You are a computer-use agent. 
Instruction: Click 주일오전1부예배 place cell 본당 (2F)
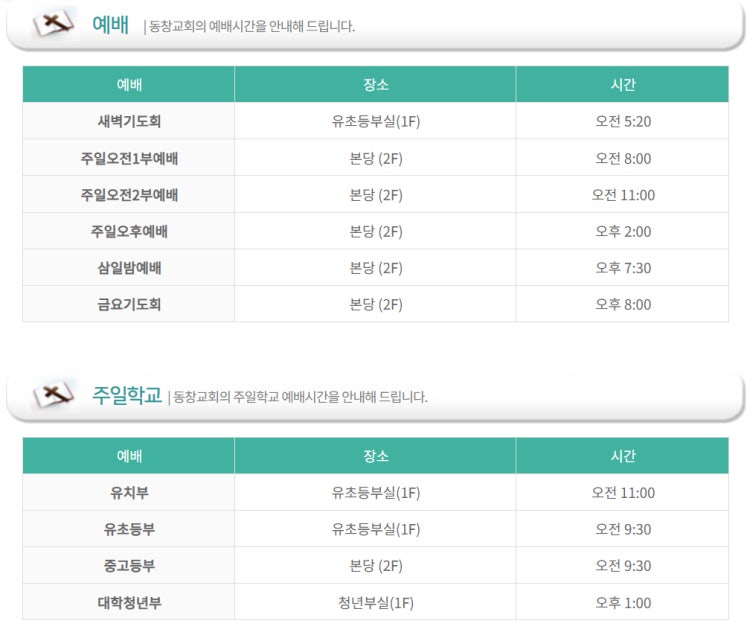click(x=376, y=158)
